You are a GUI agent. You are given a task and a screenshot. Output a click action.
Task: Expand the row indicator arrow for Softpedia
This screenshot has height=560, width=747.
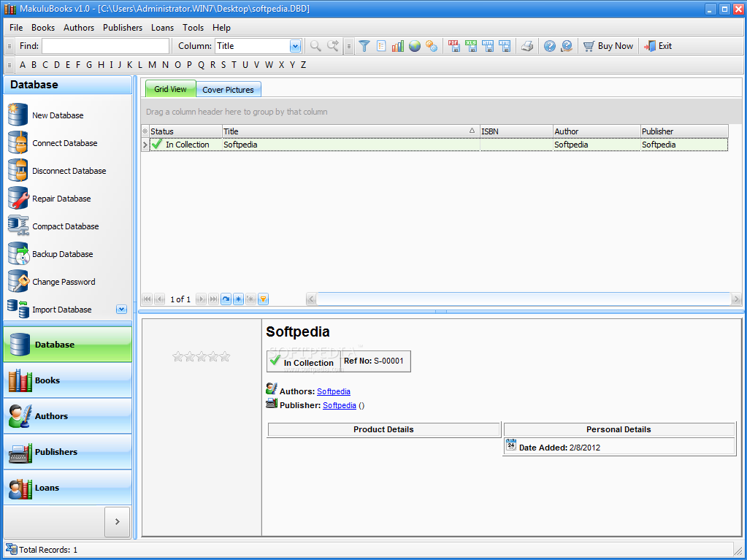tap(145, 145)
